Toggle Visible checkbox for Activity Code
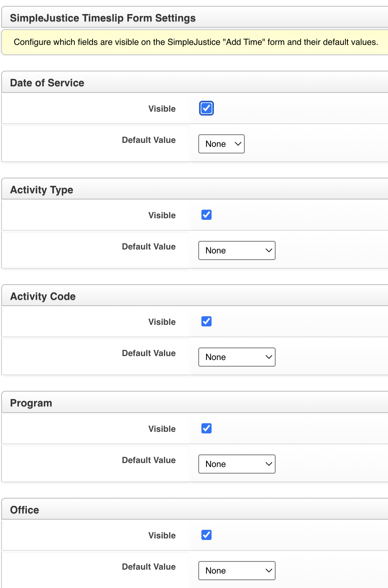Screen dimensions: 388x588 click(206, 321)
